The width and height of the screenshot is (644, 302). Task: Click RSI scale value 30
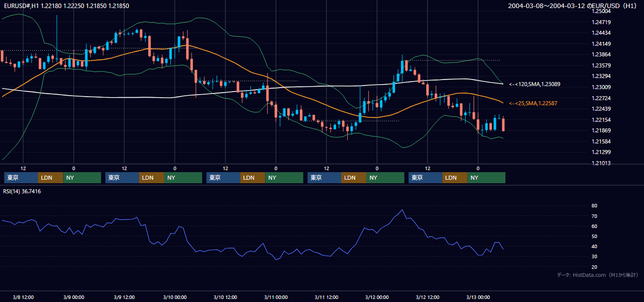pos(595,257)
